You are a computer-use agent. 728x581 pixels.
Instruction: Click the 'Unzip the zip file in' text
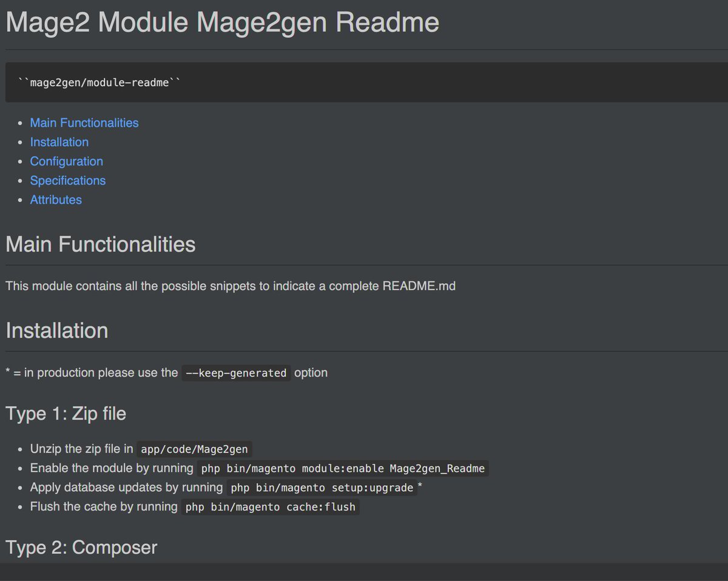81,449
